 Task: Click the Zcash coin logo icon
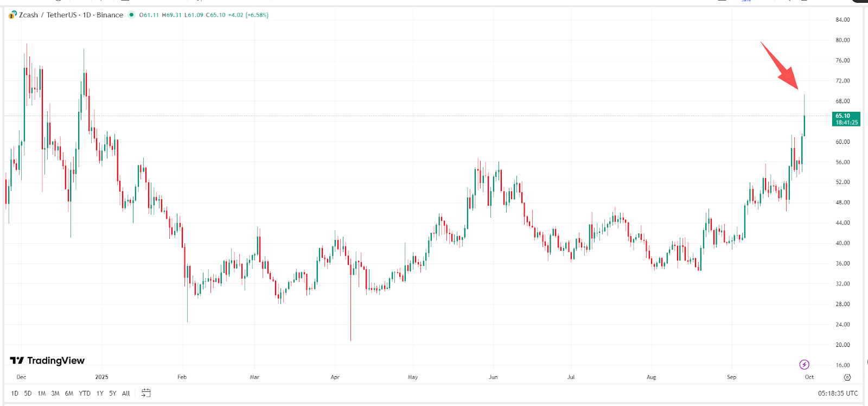click(10, 15)
